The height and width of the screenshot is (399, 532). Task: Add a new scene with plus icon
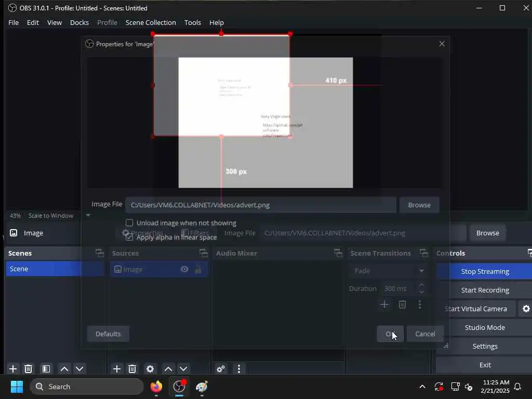tap(13, 368)
